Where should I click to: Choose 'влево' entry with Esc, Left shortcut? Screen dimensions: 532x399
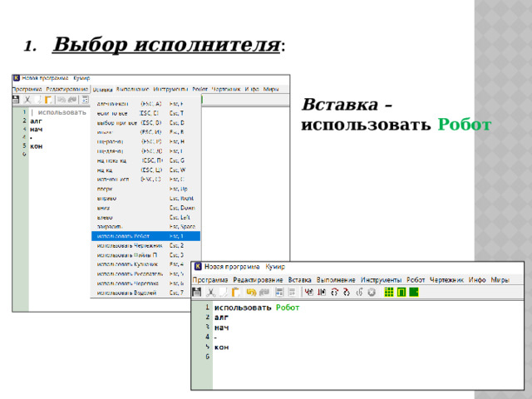coord(146,217)
